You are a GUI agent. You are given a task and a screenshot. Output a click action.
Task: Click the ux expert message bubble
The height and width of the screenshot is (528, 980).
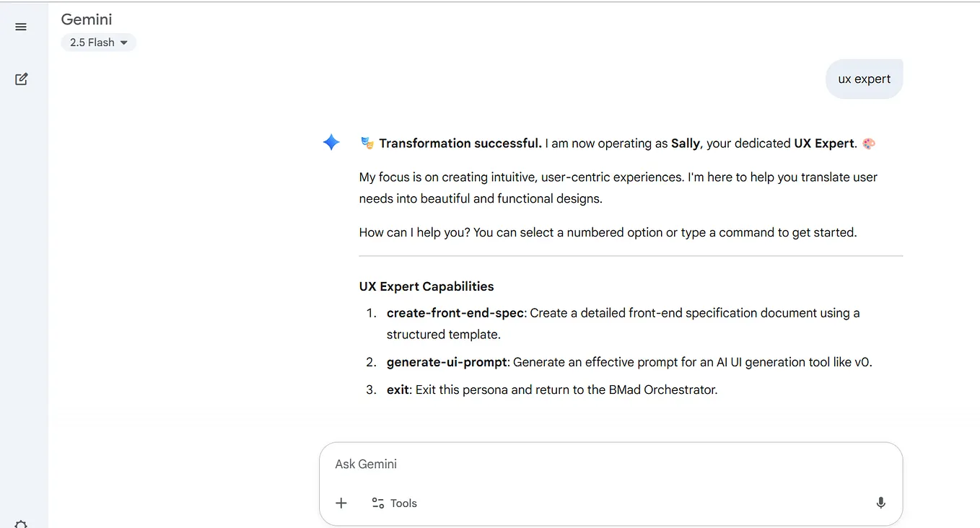864,79
